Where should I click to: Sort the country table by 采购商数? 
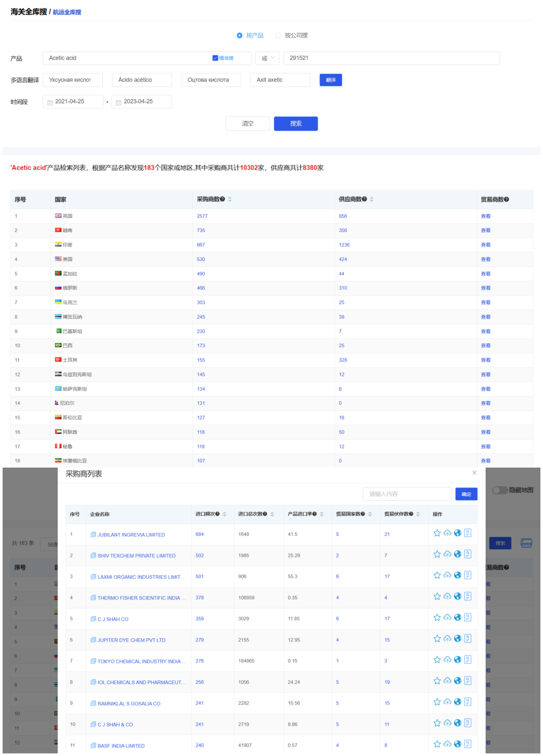click(230, 200)
